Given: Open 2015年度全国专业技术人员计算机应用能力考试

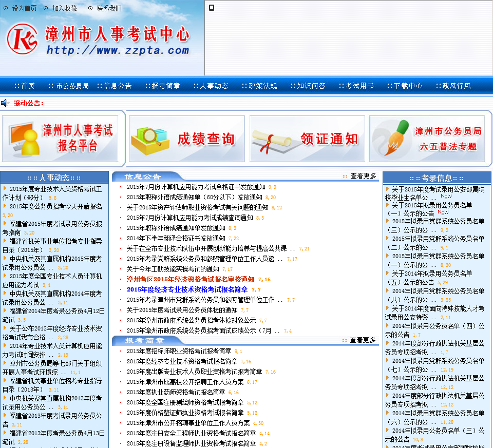Looking at the screenshot, I should click(x=52, y=281).
